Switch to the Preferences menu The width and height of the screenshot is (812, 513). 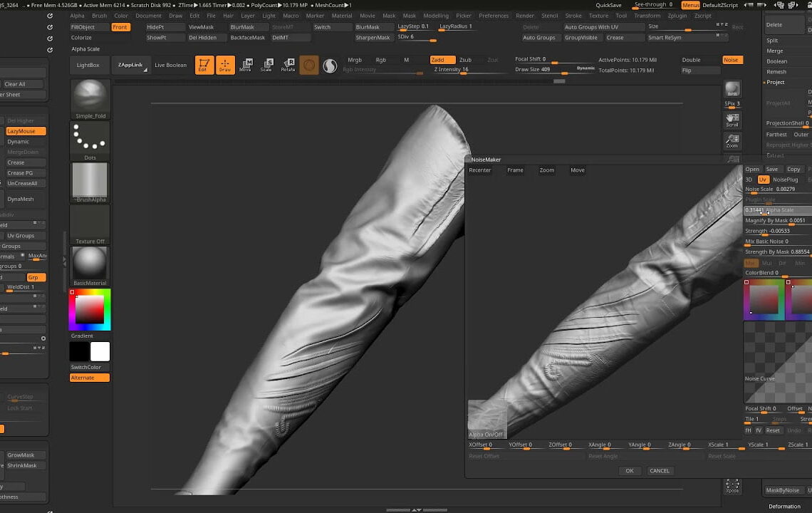pos(493,15)
